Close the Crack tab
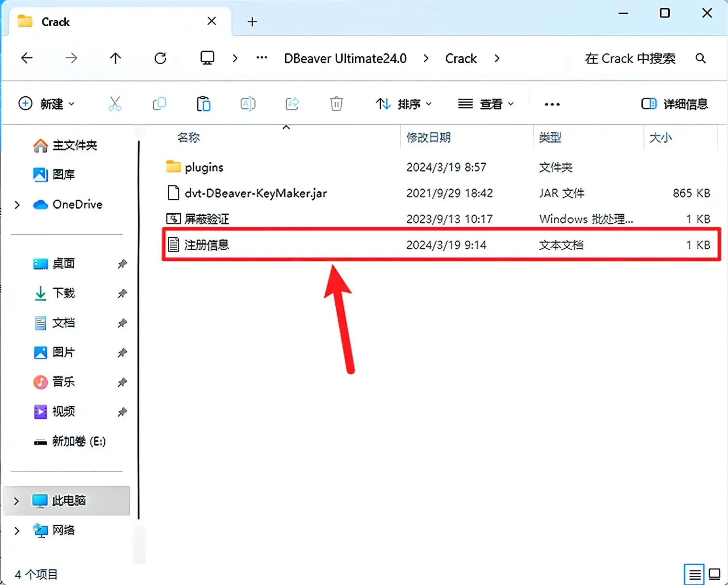The height and width of the screenshot is (585, 728). click(x=212, y=21)
